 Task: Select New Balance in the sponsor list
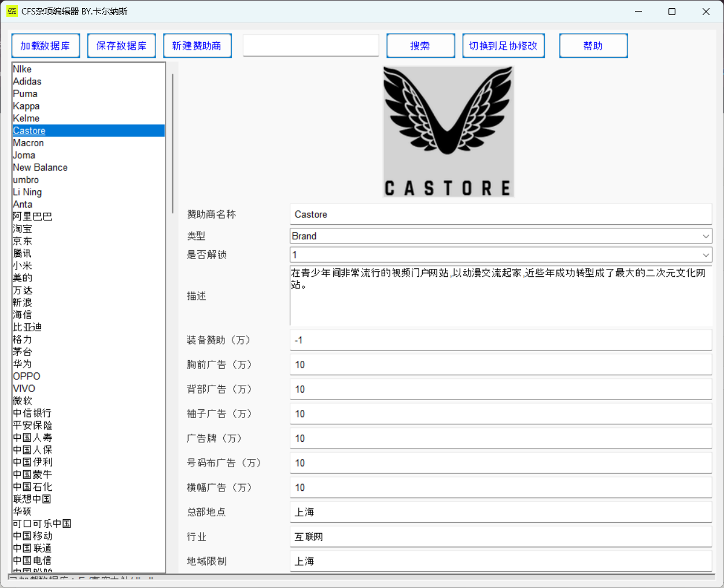(x=88, y=168)
